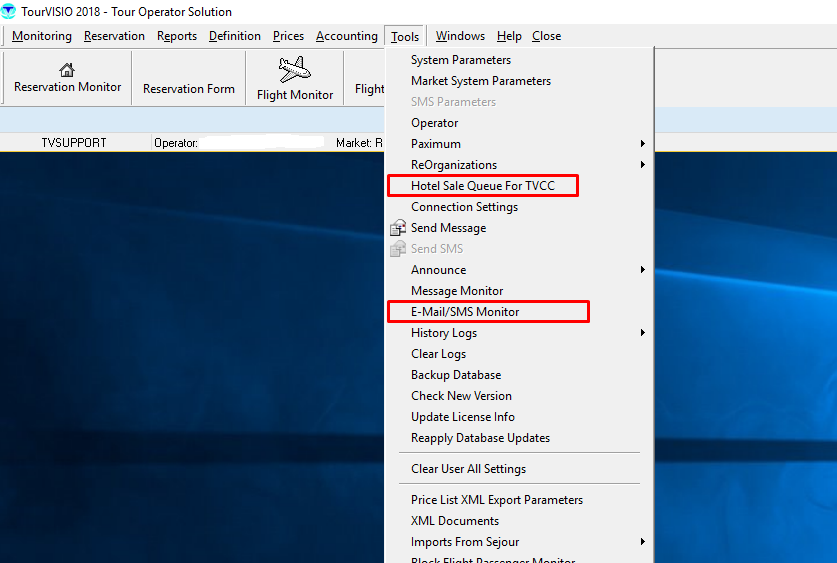
Task: Open the Reports menu
Action: pyautogui.click(x=177, y=36)
